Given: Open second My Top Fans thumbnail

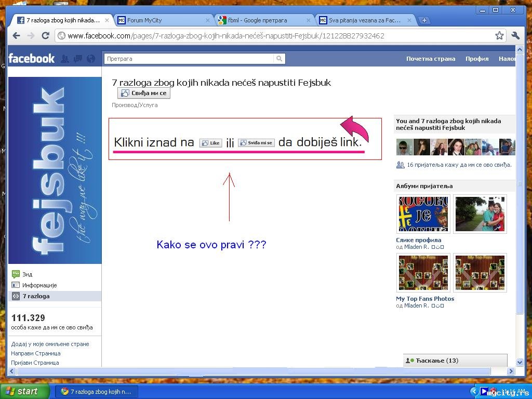Looking at the screenshot, I should click(x=480, y=273).
